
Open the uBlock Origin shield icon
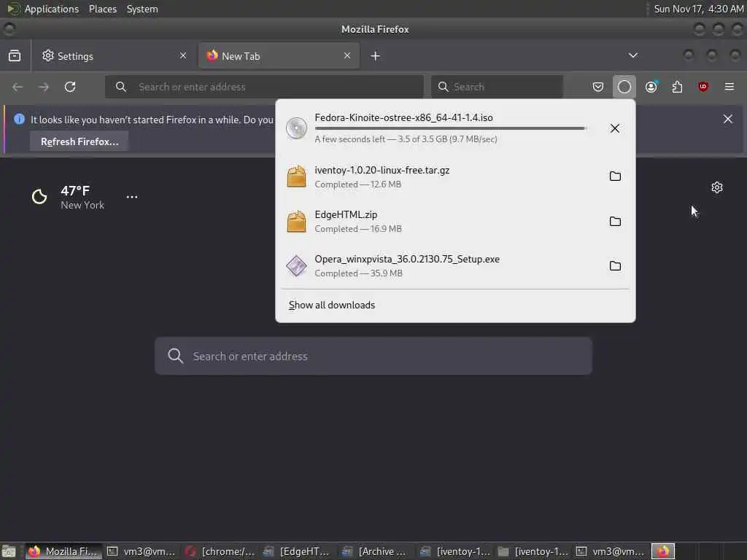pyautogui.click(x=703, y=87)
